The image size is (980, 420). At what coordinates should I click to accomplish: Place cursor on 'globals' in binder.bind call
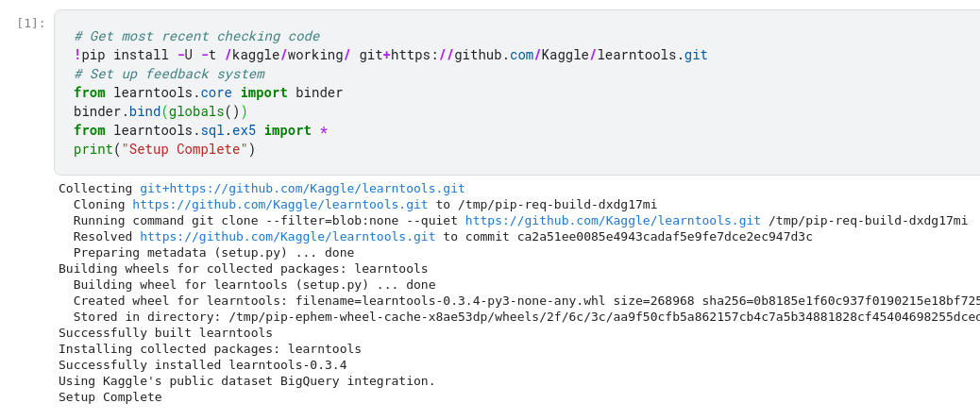coord(196,111)
